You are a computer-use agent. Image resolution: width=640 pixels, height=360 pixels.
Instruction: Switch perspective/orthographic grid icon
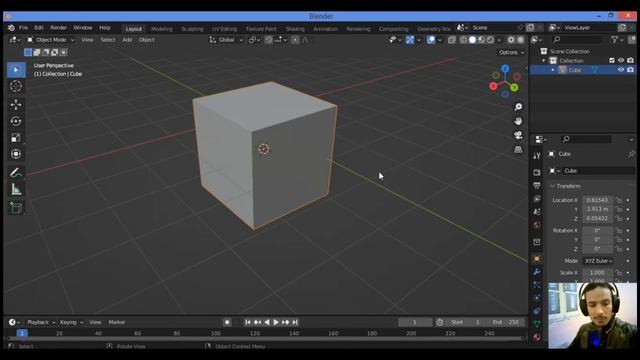click(518, 149)
